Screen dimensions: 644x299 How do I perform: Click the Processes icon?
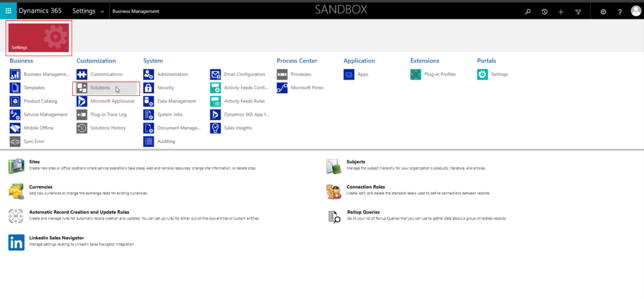(x=282, y=74)
